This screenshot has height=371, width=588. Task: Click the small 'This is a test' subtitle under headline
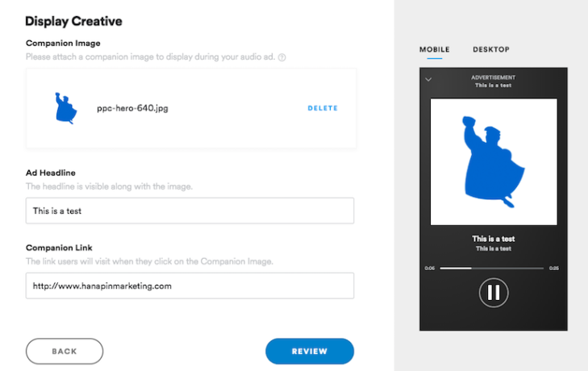pyautogui.click(x=493, y=248)
